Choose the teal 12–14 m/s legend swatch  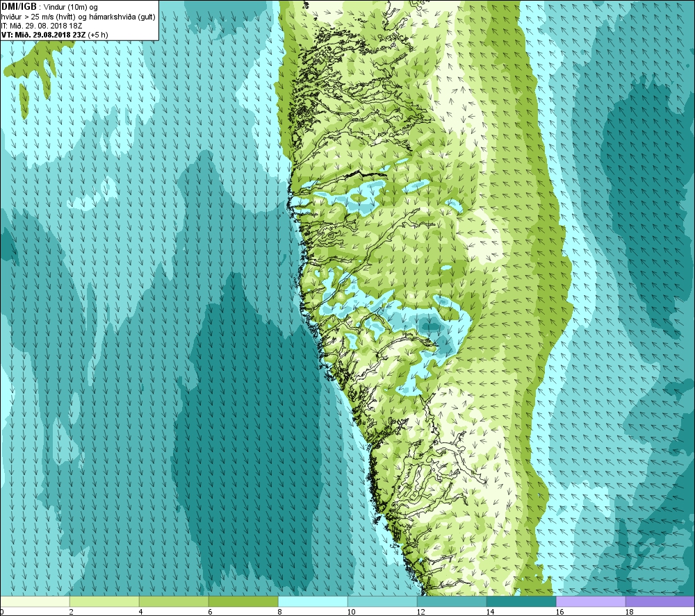coord(452,601)
